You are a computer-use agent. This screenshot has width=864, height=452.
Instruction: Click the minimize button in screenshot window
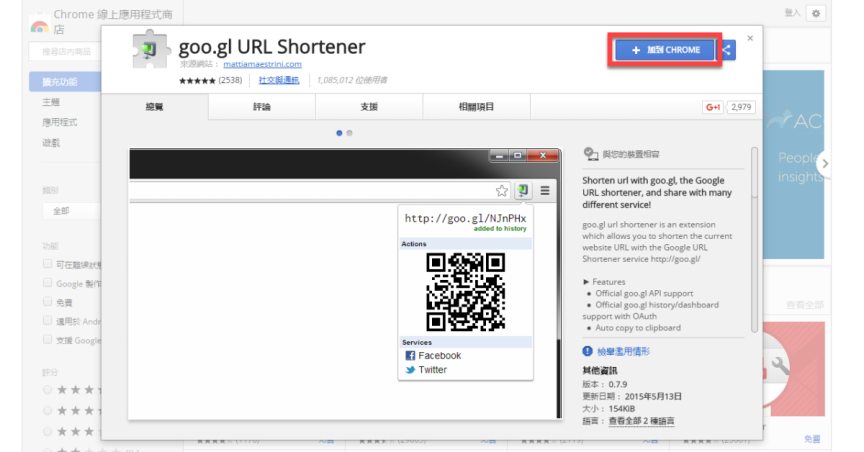[x=499, y=156]
